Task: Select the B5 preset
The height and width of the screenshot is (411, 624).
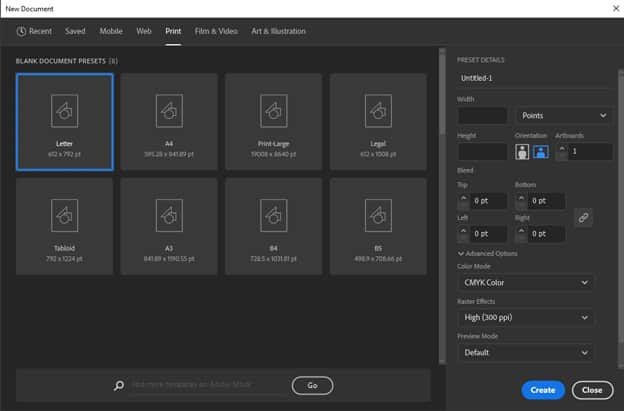Action: pos(378,226)
